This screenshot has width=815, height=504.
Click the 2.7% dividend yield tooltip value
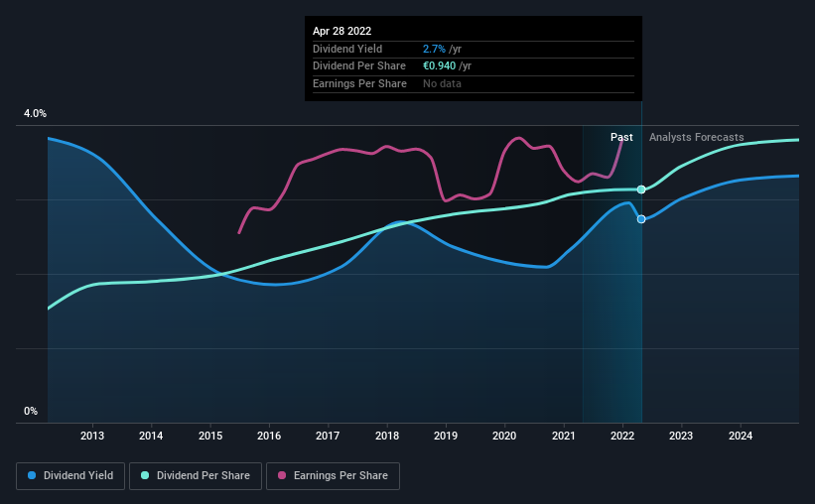[434, 49]
